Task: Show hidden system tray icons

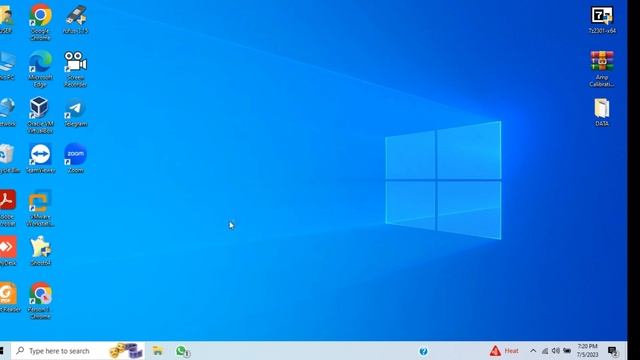Action: point(533,351)
